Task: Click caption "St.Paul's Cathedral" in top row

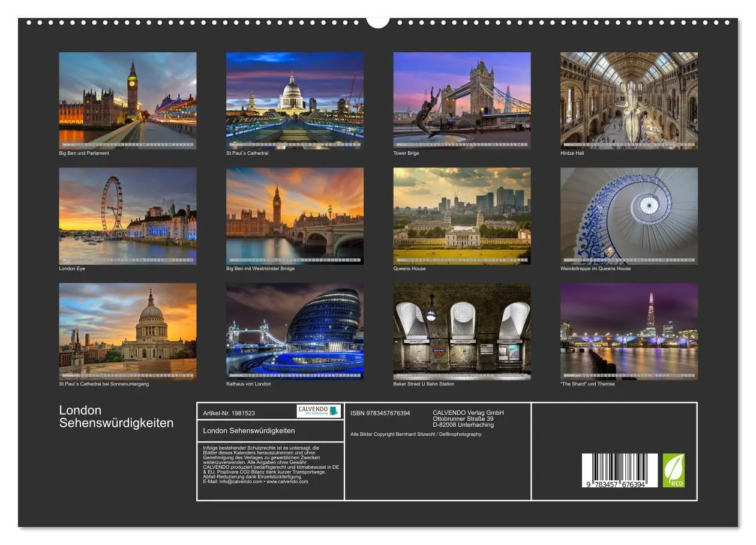Action: coord(247,154)
